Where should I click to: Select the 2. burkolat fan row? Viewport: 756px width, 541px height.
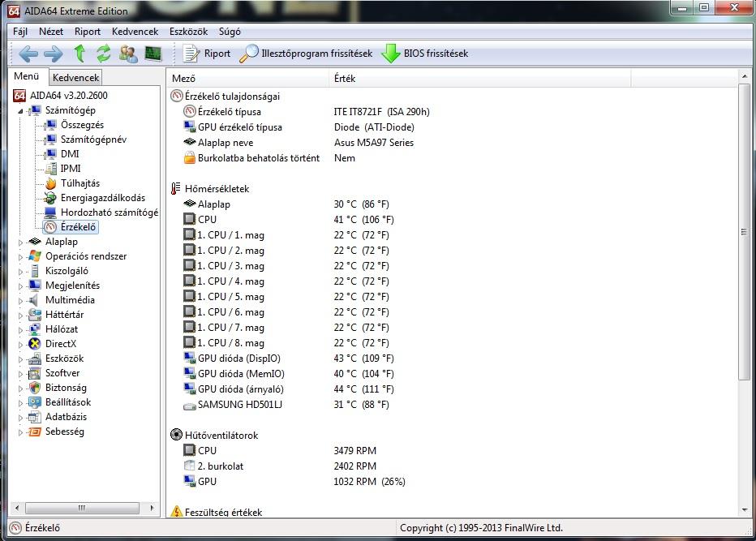(x=280, y=466)
